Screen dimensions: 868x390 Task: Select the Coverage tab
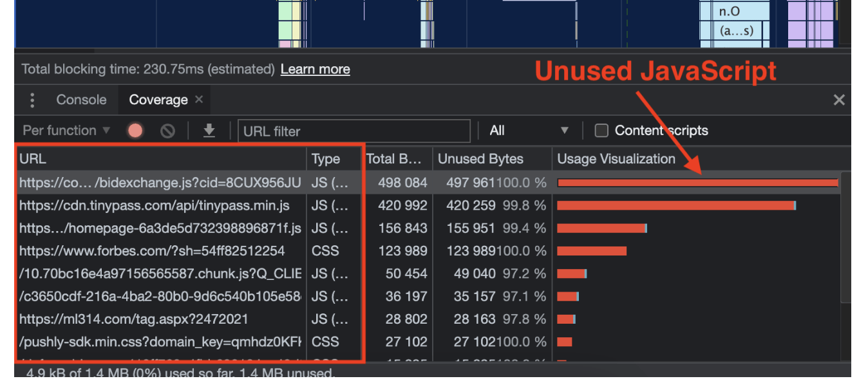tap(158, 100)
